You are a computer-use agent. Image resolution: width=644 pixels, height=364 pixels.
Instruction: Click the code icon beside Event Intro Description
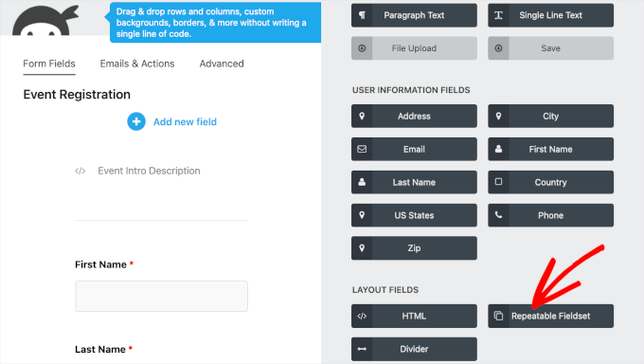(x=80, y=171)
